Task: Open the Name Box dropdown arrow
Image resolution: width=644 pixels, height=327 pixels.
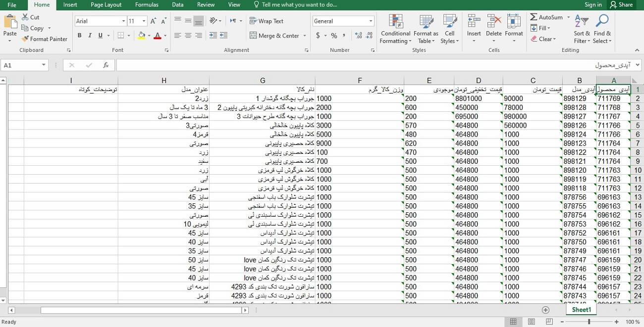Action: 44,65
